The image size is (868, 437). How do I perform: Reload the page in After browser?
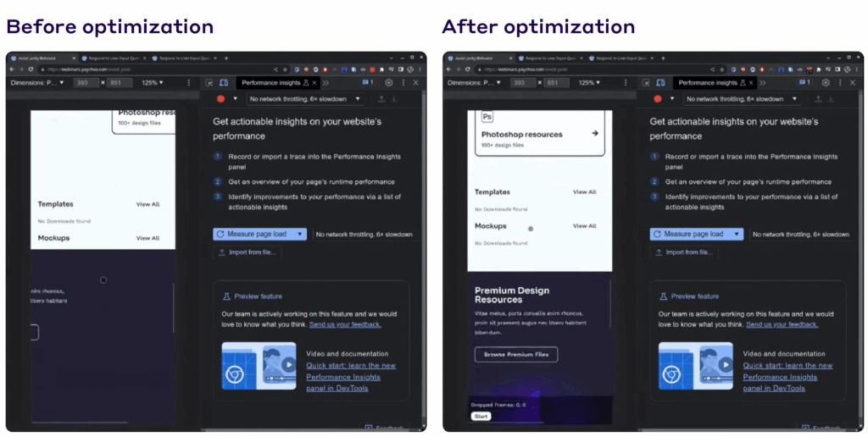(x=467, y=69)
